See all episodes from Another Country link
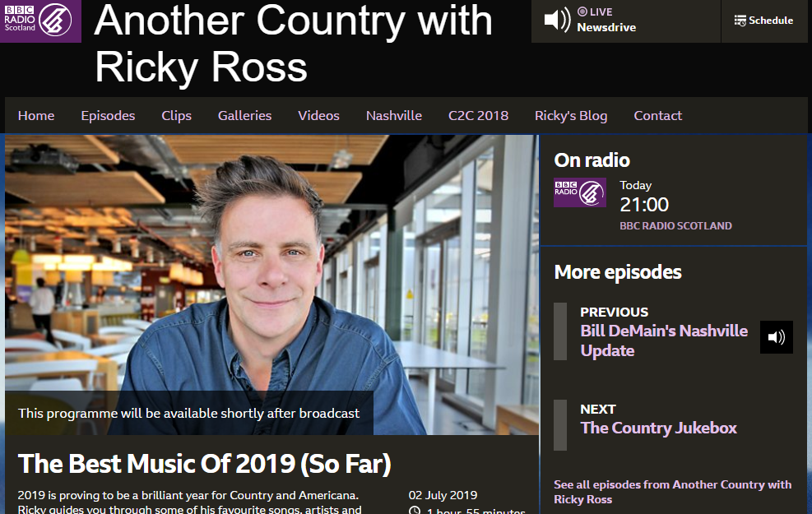The width and height of the screenshot is (812, 514). point(672,492)
